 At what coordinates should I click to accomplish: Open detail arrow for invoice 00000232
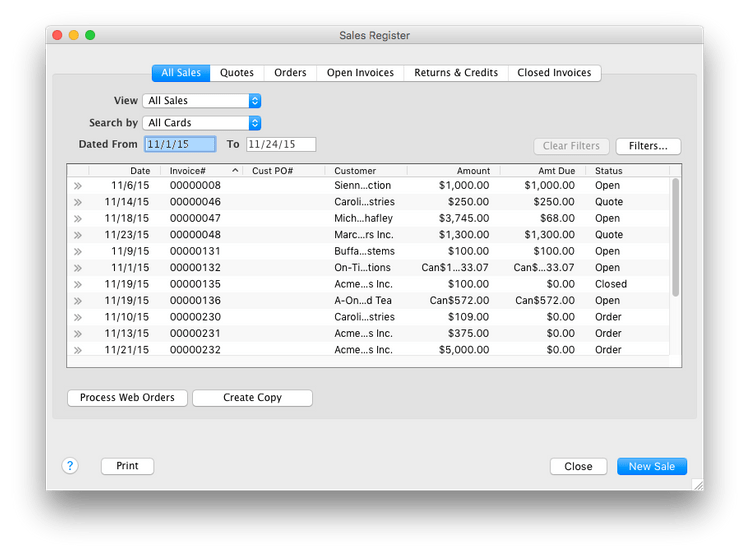point(78,350)
